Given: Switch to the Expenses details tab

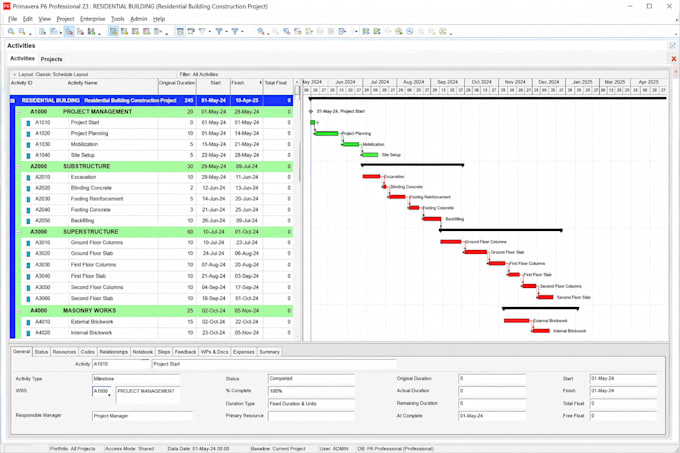Looking at the screenshot, I should pyautogui.click(x=244, y=352).
